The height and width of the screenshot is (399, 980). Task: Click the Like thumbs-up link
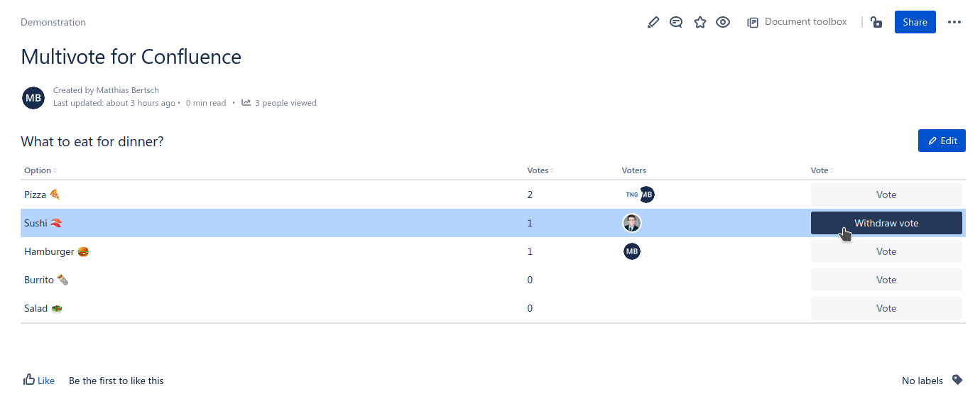[x=39, y=381]
